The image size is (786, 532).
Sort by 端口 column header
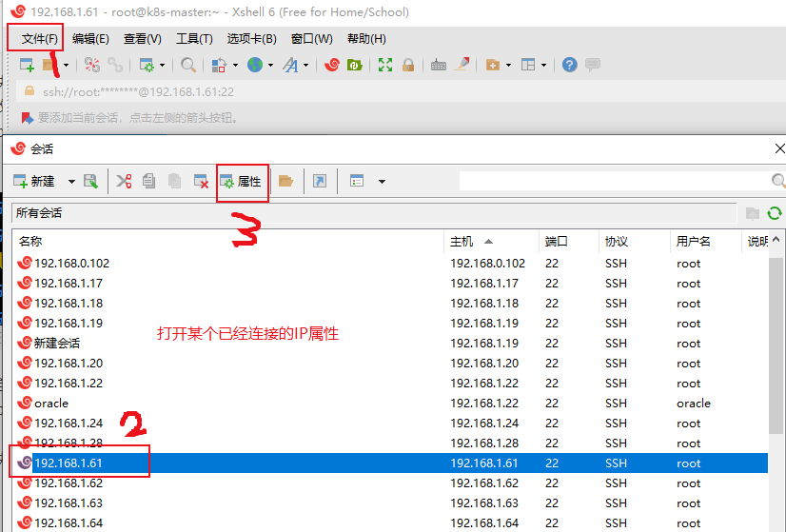tap(569, 241)
